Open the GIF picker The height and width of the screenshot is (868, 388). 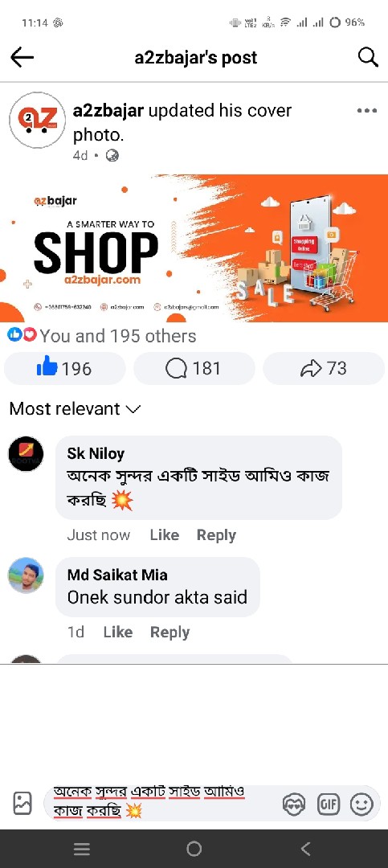328,805
